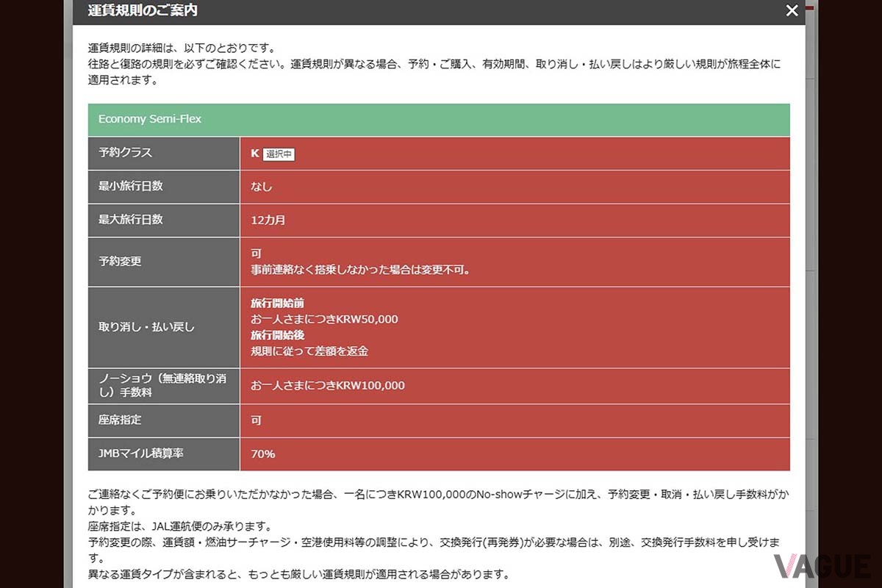Select booking class K badge

[x=253, y=154]
